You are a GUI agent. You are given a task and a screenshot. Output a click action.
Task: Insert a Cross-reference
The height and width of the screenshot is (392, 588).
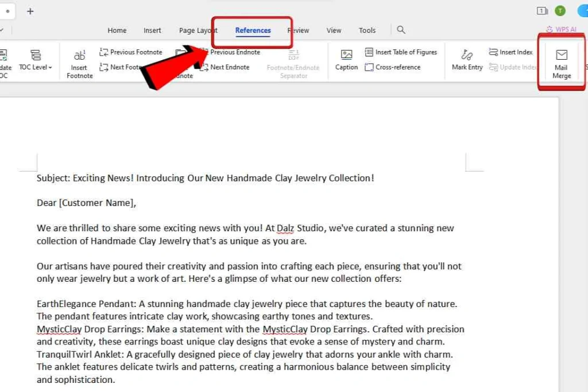click(393, 67)
